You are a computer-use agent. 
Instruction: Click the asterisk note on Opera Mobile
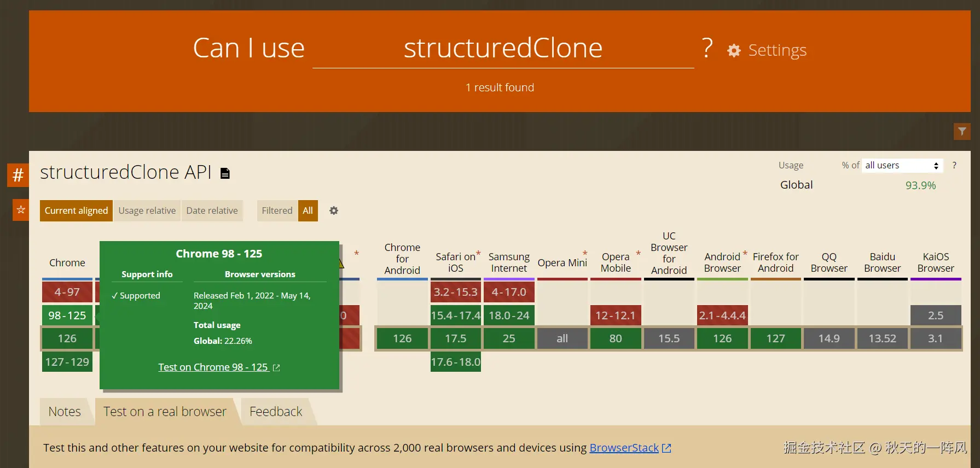(638, 254)
